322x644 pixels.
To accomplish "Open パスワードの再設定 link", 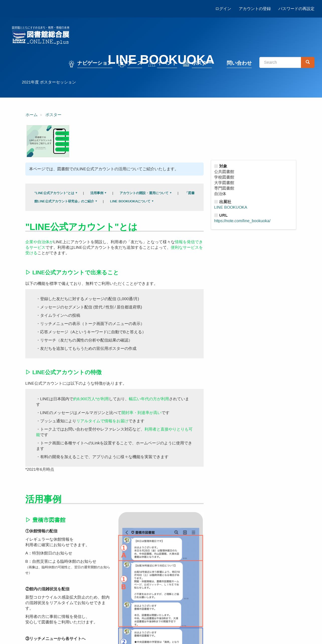I will tap(296, 9).
